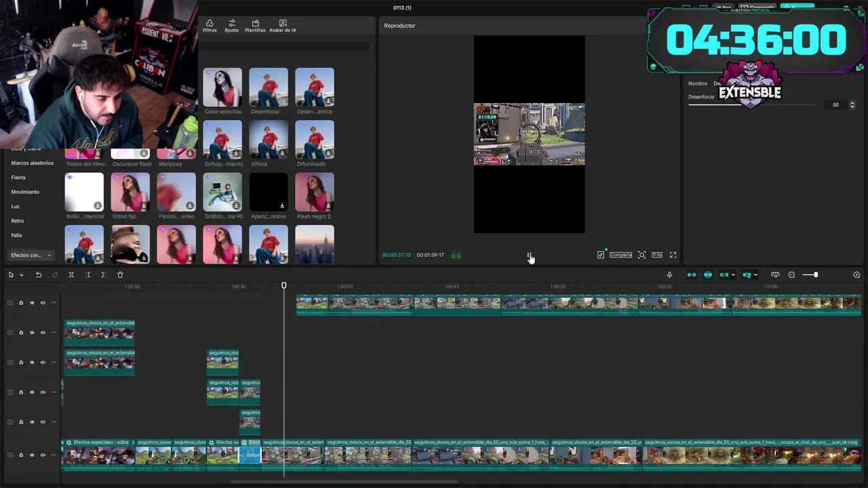Hide the topmost timeline track

[x=32, y=303]
